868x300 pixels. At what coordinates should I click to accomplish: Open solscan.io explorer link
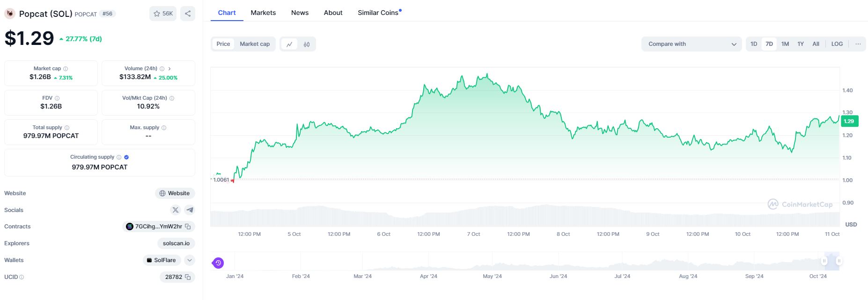click(176, 243)
